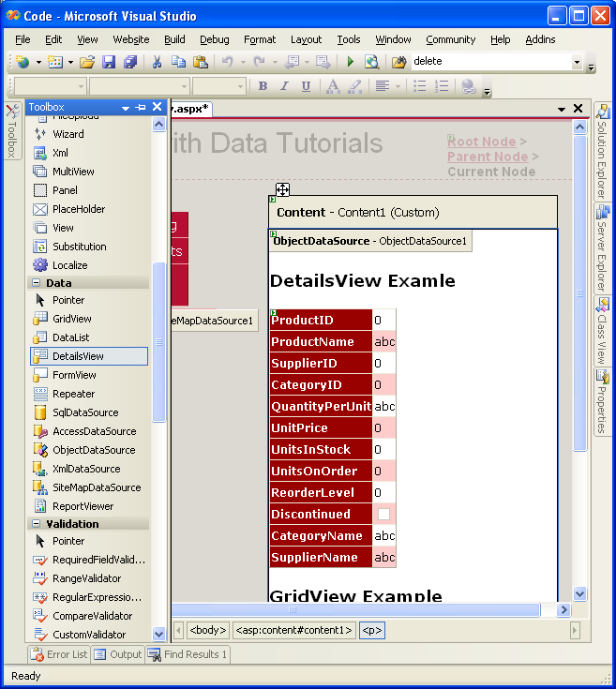Image resolution: width=616 pixels, height=689 pixels.
Task: Click the Root Node breadcrumb link
Action: pos(481,142)
